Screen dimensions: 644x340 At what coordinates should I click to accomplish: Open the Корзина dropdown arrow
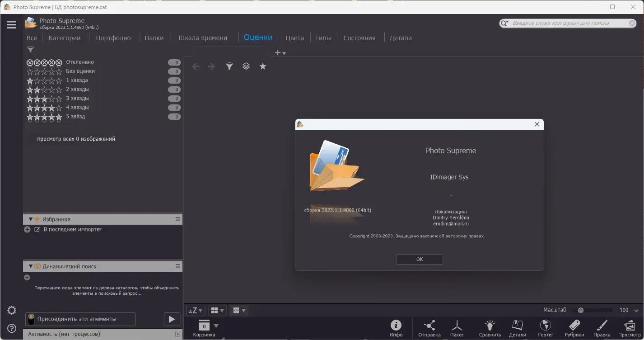[x=216, y=326]
